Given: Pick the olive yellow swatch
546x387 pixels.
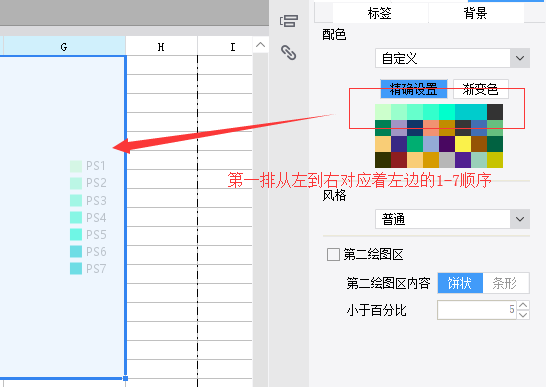Looking at the screenshot, I should click(x=495, y=160).
